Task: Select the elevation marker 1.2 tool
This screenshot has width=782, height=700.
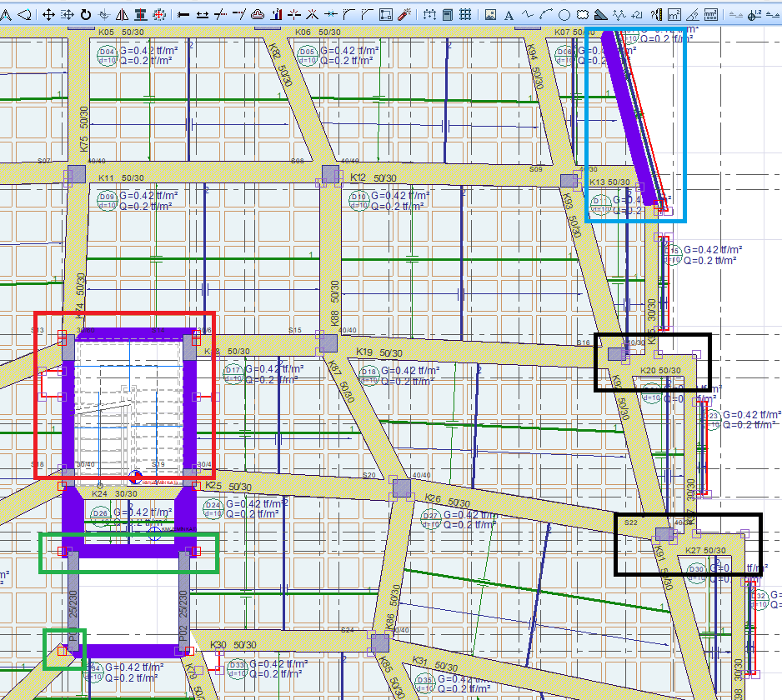Action: pos(757,14)
